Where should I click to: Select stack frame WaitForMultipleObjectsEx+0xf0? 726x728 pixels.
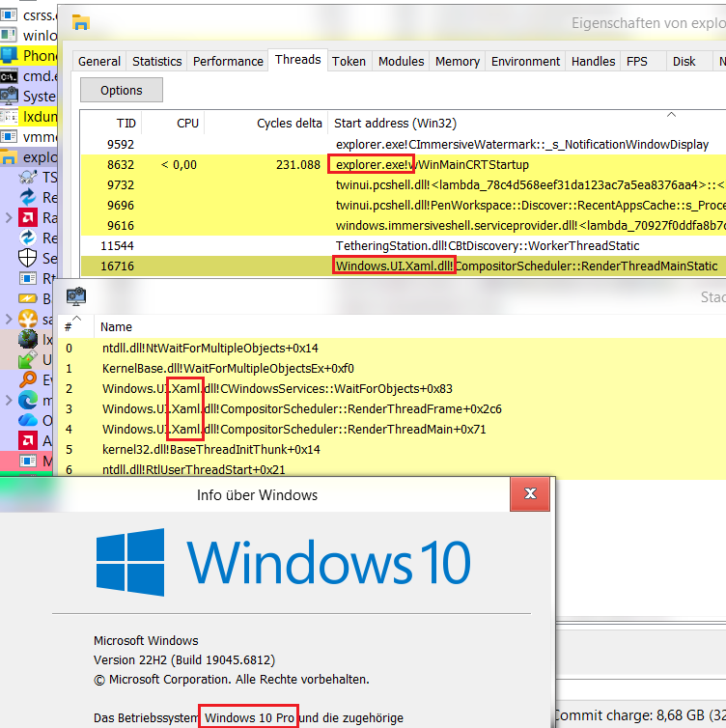[392, 369]
